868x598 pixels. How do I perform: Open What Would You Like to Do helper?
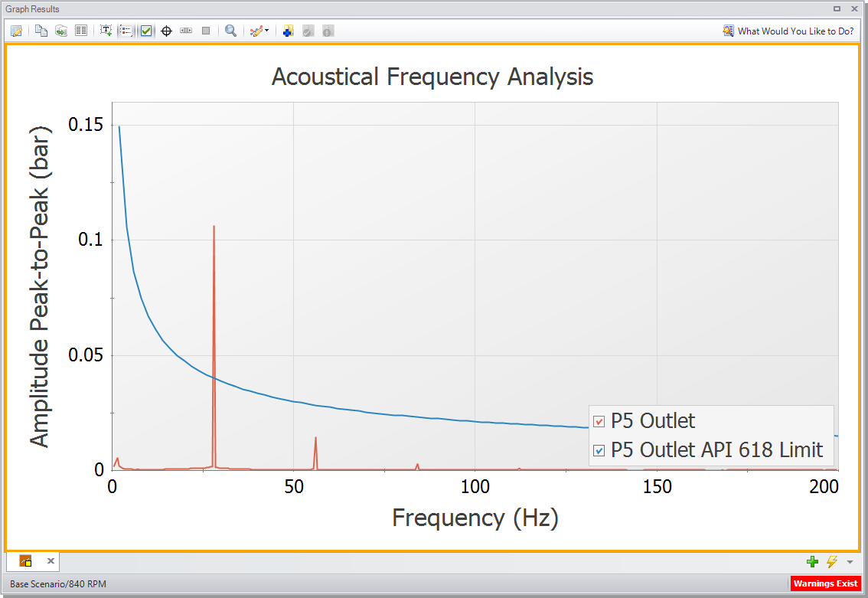click(788, 31)
